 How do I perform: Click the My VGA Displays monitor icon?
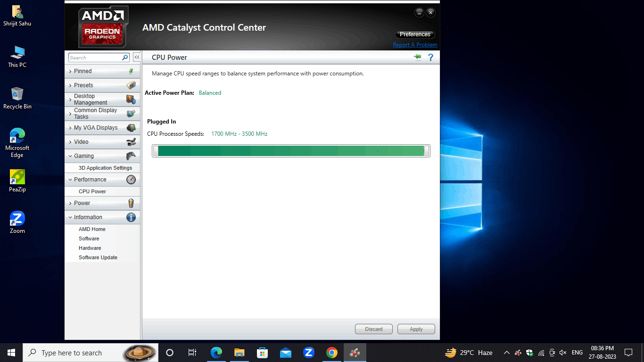point(131,128)
